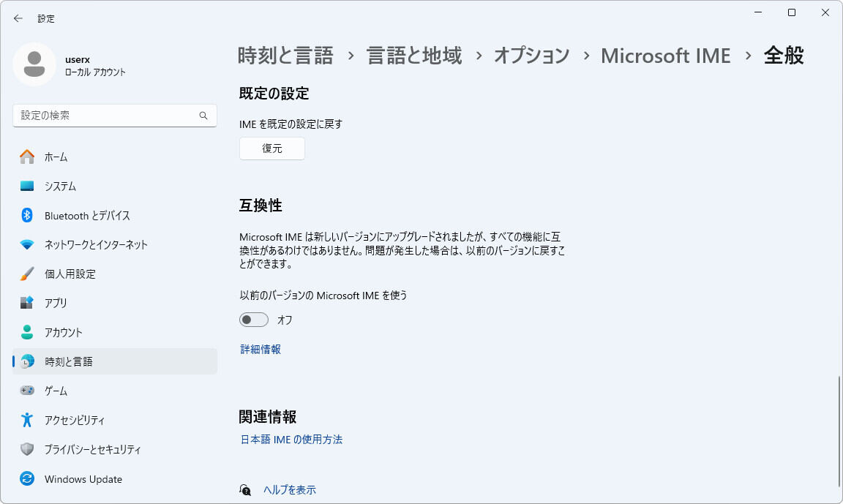The image size is (843, 504).
Task: Click the privacy shield icon
Action: [x=27, y=449]
